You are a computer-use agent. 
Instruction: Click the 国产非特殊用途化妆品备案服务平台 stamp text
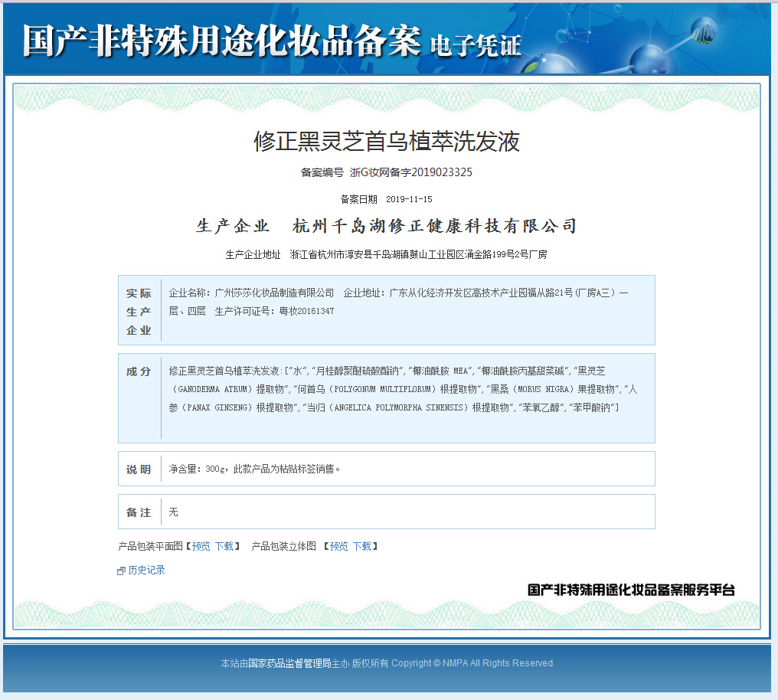click(x=631, y=590)
